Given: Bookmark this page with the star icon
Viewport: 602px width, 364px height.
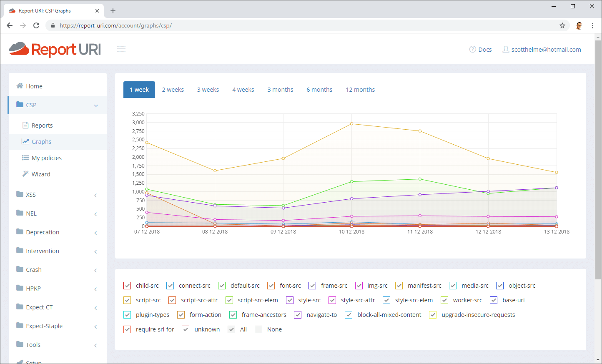Looking at the screenshot, I should (562, 25).
